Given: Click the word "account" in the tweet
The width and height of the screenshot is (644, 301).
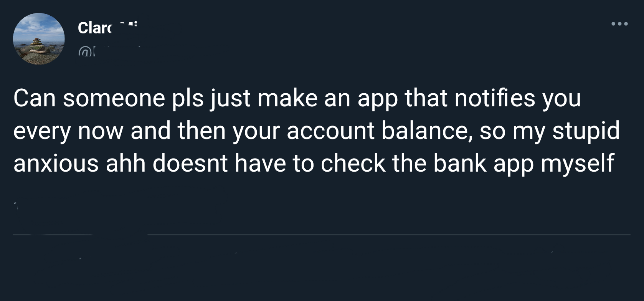Looking at the screenshot, I should [330, 131].
